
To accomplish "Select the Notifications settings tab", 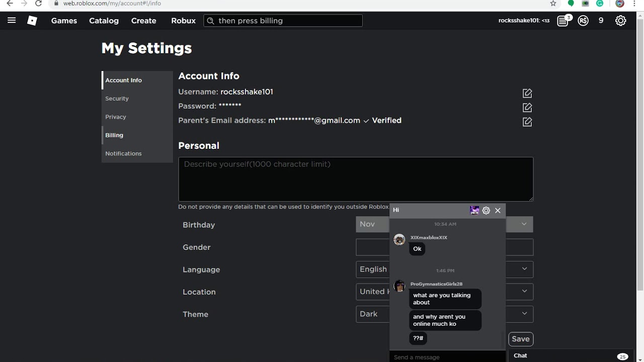I will [137, 153].
